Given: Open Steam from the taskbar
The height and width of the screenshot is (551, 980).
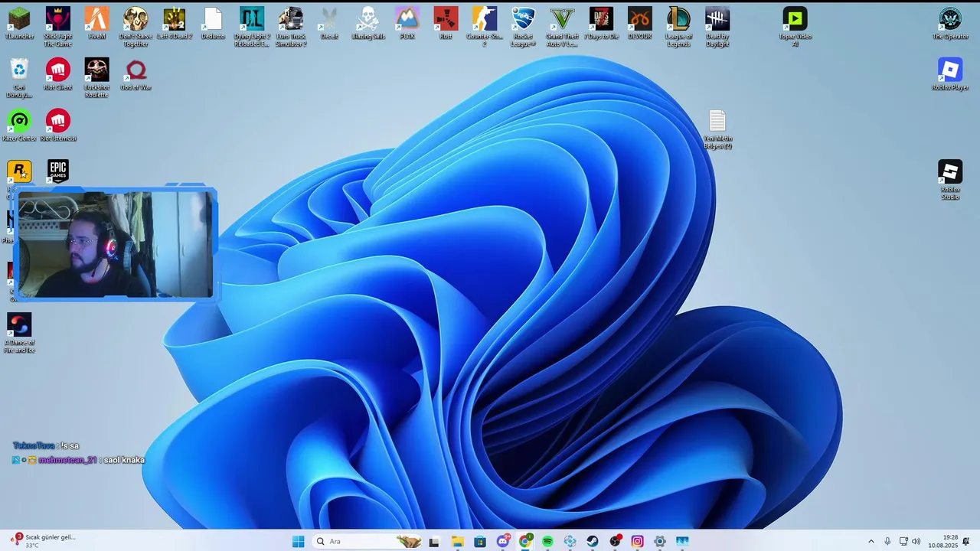Looking at the screenshot, I should [x=593, y=541].
